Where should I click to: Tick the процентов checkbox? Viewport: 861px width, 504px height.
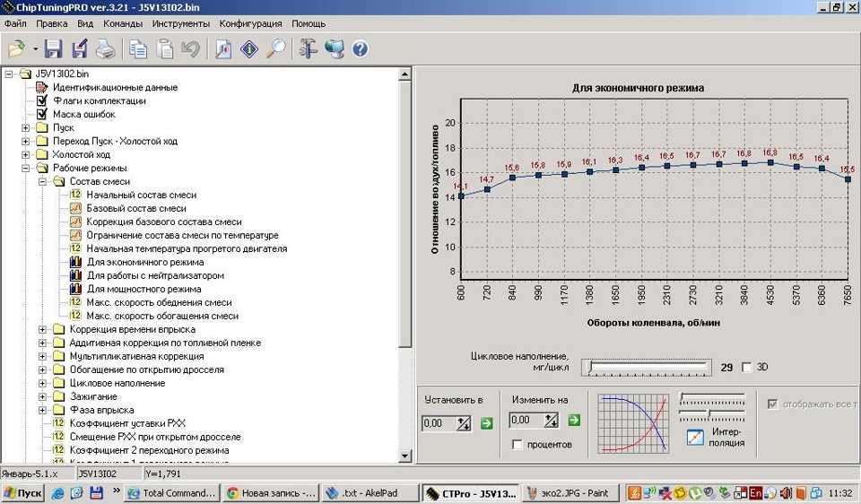click(x=517, y=444)
